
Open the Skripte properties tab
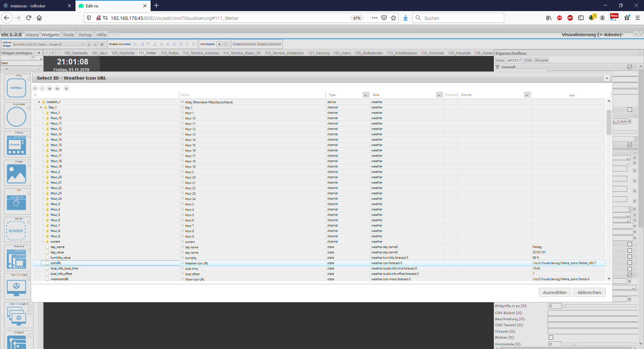click(541, 60)
